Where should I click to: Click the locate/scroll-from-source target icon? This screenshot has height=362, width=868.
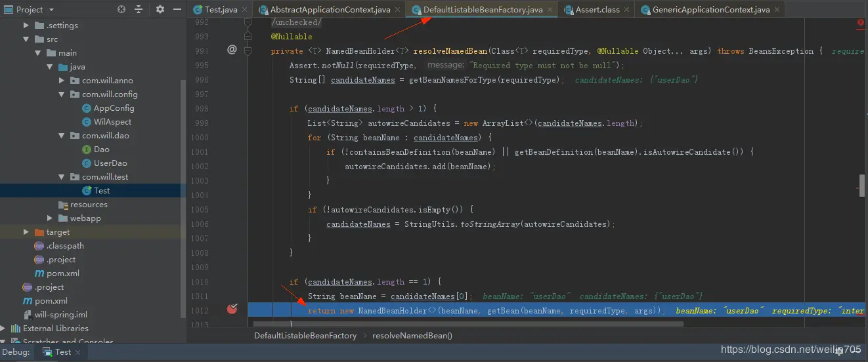tap(121, 10)
